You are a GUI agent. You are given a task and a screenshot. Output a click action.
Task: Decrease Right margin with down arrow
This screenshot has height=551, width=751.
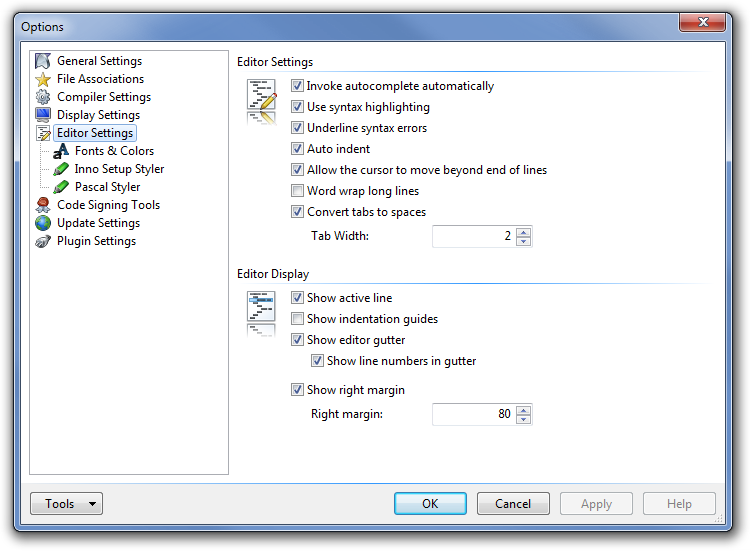coord(524,419)
